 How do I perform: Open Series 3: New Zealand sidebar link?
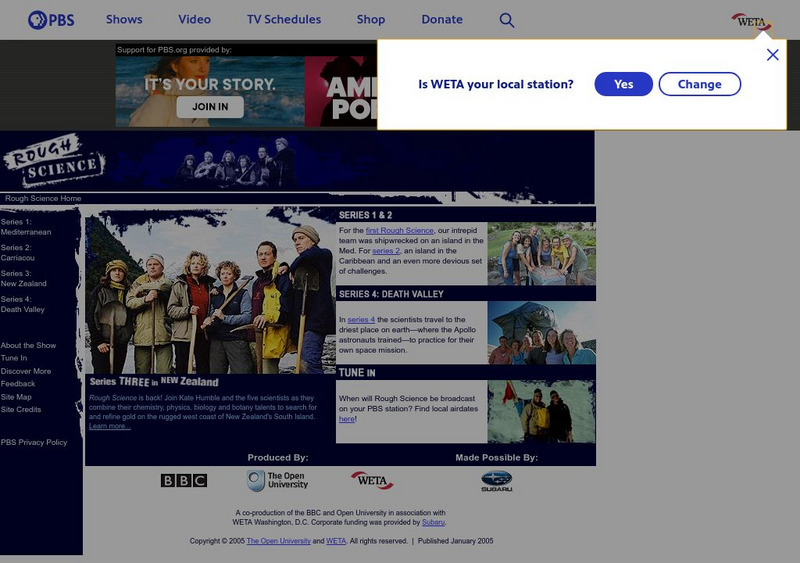(23, 278)
